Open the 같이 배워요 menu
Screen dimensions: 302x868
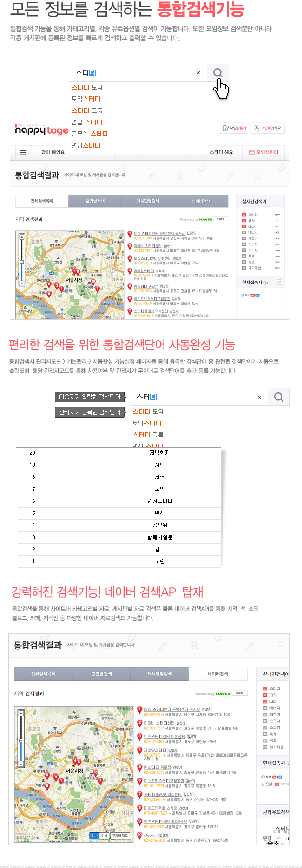pyautogui.click(x=53, y=152)
